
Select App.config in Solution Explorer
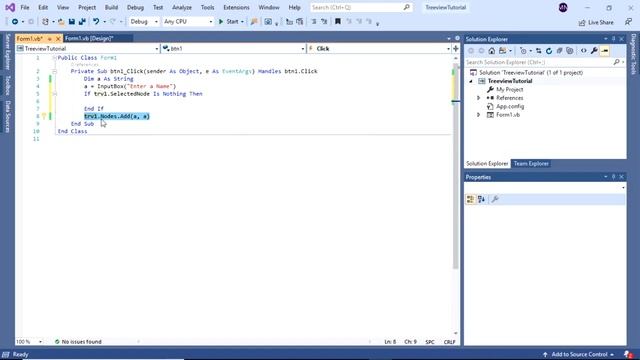pyautogui.click(x=510, y=107)
